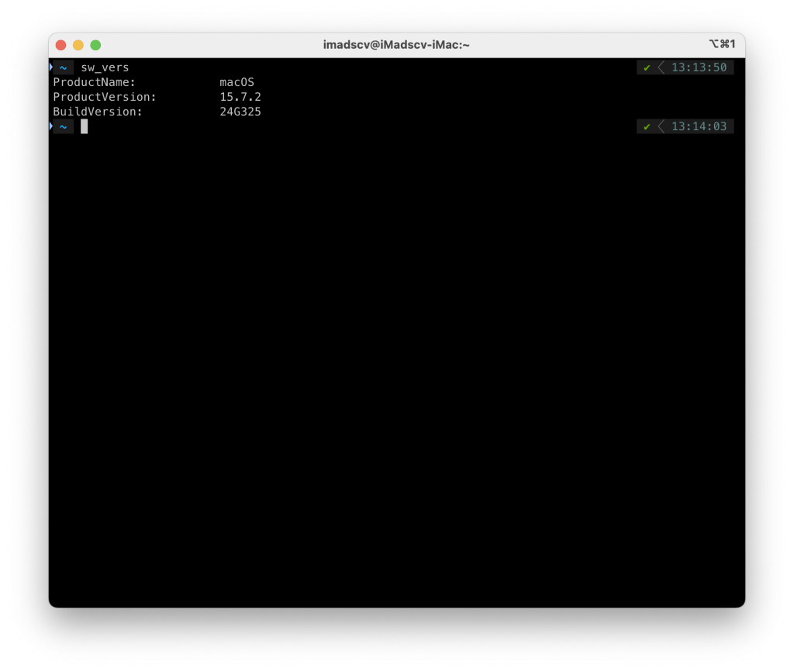794x672 pixels.
Task: Click the chevron separator before 13:13:50
Action: (661, 67)
